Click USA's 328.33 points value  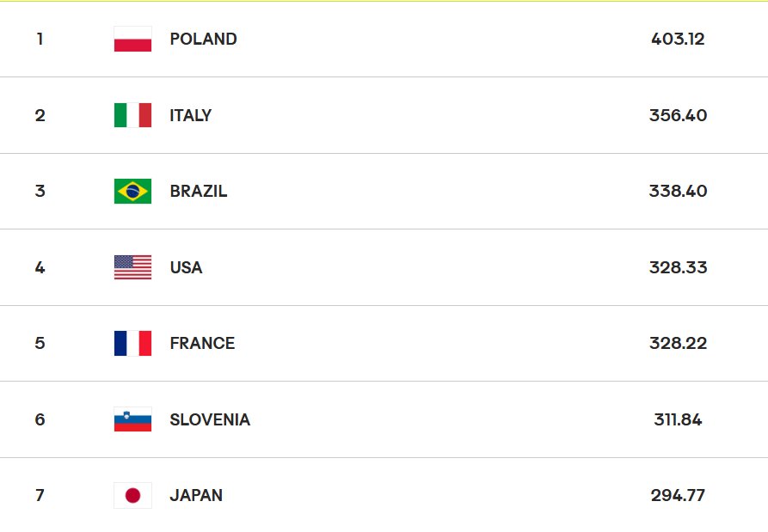click(x=678, y=267)
